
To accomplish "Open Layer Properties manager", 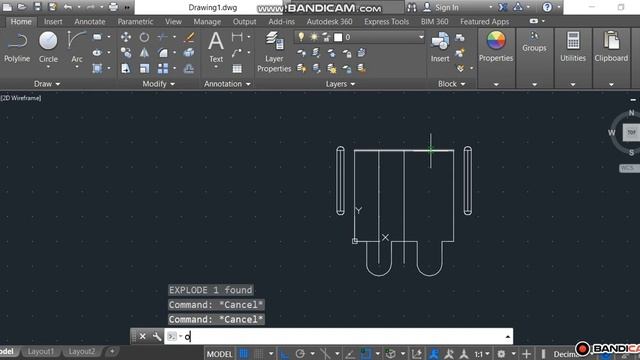I will click(x=274, y=52).
